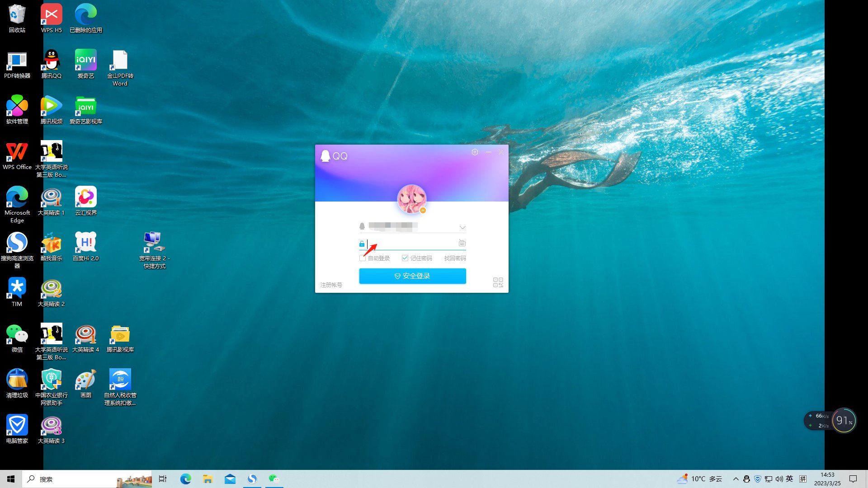Click the orange status badge on avatar
This screenshot has width=868, height=488.
[423, 211]
